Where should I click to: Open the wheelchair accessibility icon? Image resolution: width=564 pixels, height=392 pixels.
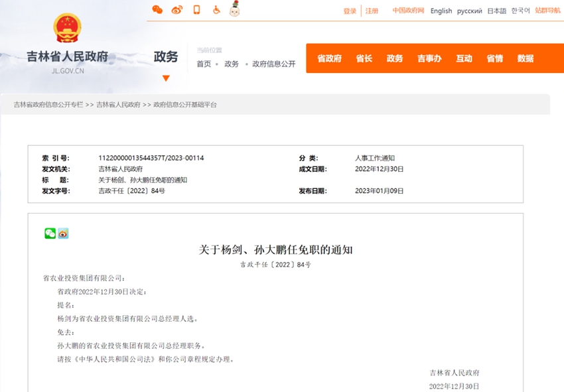(x=216, y=10)
